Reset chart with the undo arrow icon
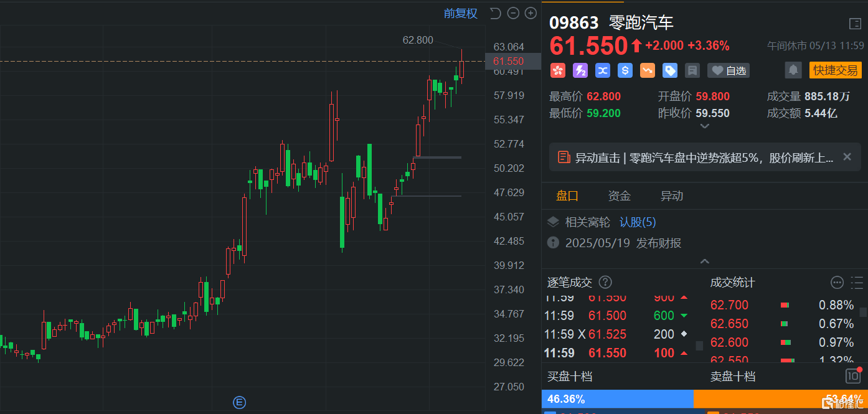Image resolution: width=868 pixels, height=414 pixels. tap(495, 13)
